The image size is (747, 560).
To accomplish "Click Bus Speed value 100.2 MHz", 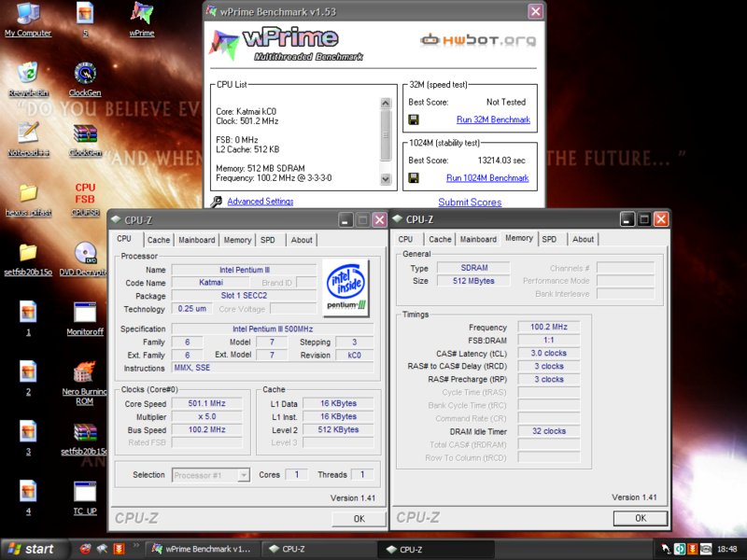I will click(x=206, y=429).
